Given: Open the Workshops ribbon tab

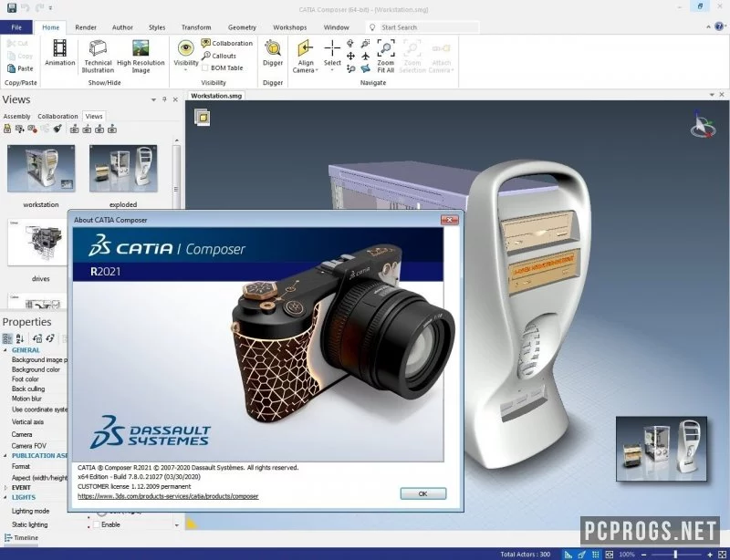Looking at the screenshot, I should 289,27.
